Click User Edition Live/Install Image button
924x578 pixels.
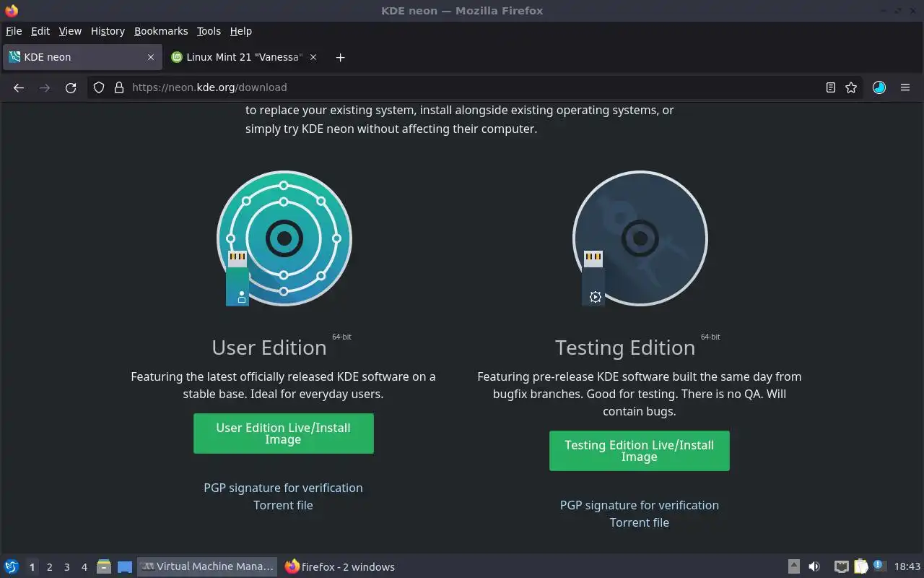point(283,433)
